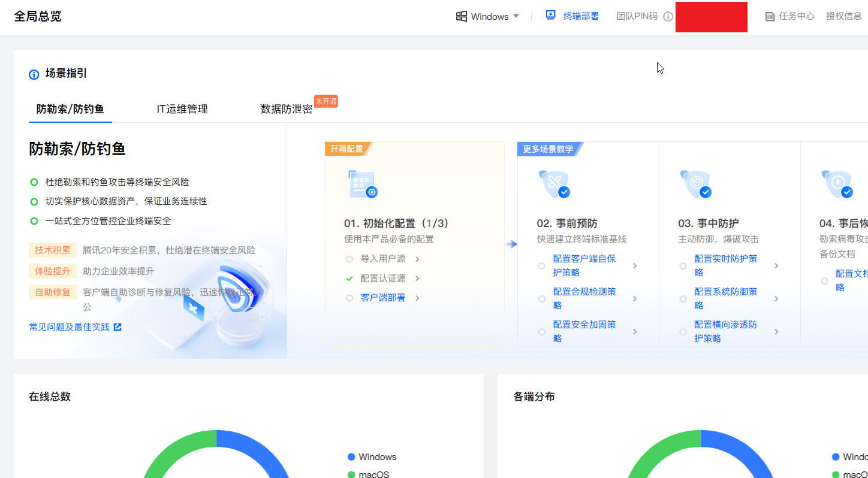Click the 体验提升 tag
Viewport: 868px width, 478px height.
pos(53,271)
